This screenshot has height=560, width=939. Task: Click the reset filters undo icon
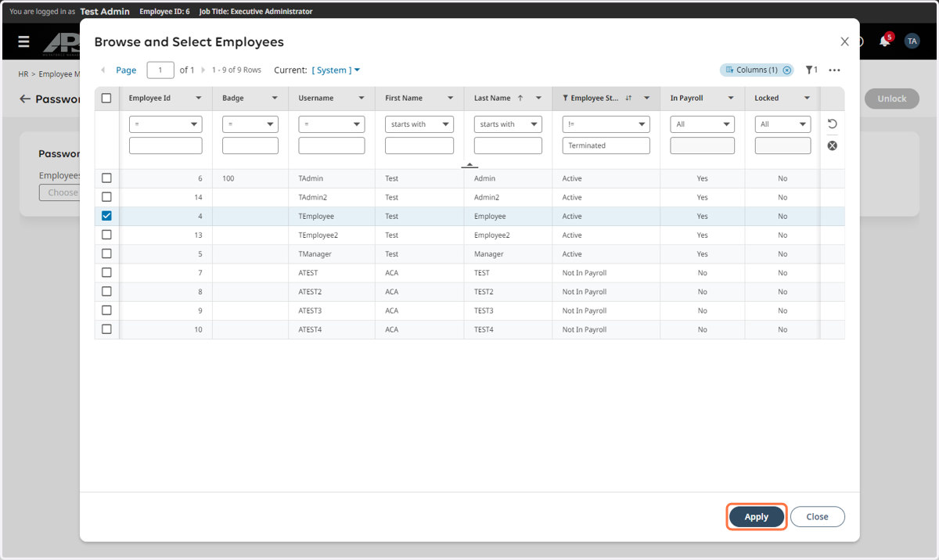tap(833, 124)
